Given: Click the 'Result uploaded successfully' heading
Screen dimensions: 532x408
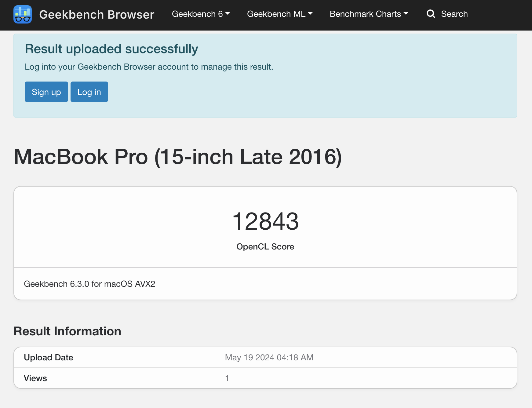Looking at the screenshot, I should [111, 49].
